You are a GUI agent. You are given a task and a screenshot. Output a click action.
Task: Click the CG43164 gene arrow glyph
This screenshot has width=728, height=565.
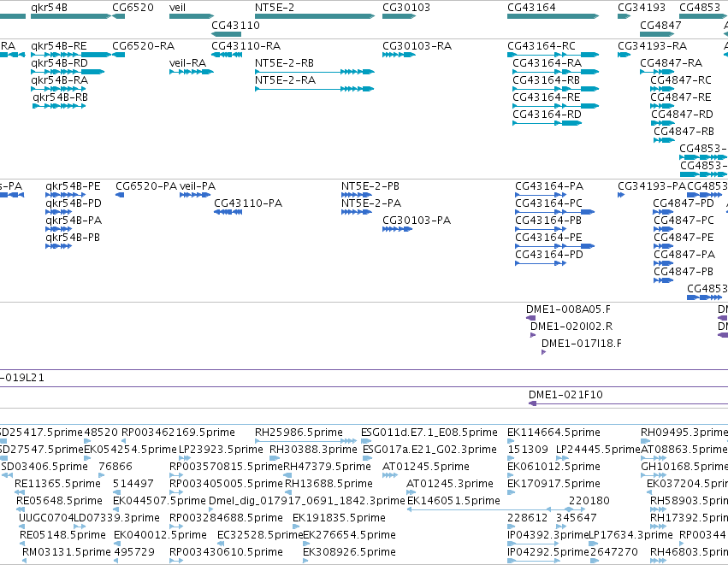pyautogui.click(x=553, y=16)
